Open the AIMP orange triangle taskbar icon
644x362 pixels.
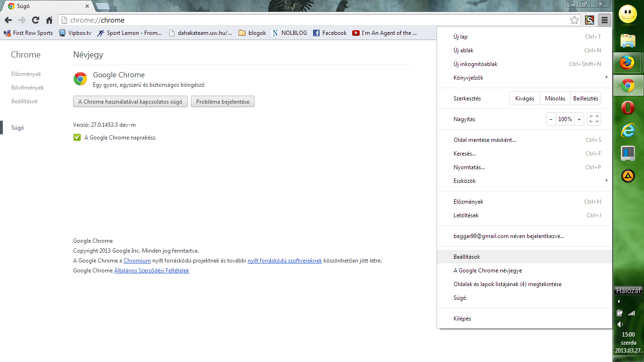(628, 176)
